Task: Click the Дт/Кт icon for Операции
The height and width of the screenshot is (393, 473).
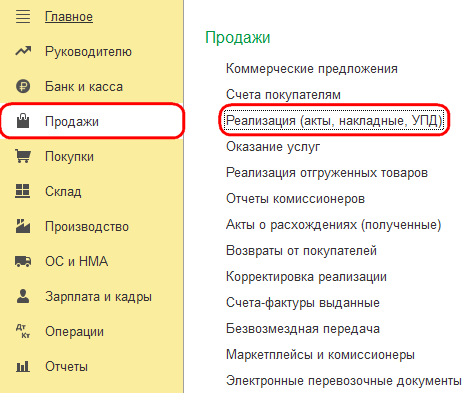Action: click(23, 331)
